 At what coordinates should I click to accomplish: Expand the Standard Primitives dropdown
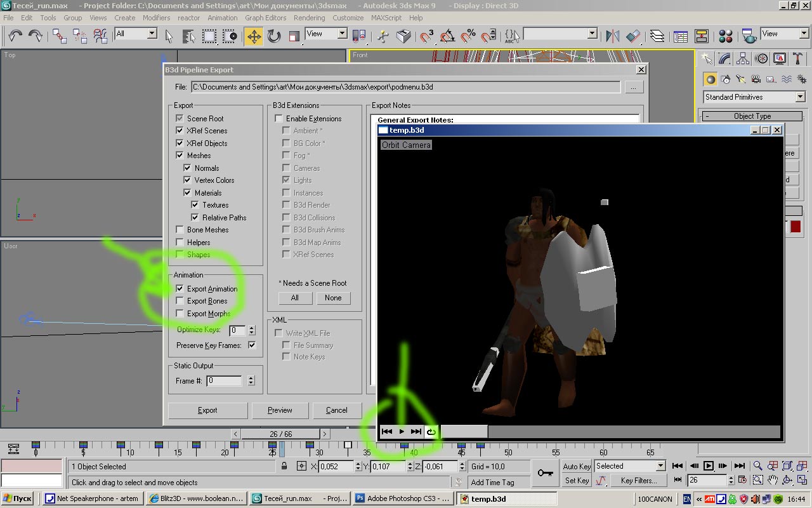point(799,97)
